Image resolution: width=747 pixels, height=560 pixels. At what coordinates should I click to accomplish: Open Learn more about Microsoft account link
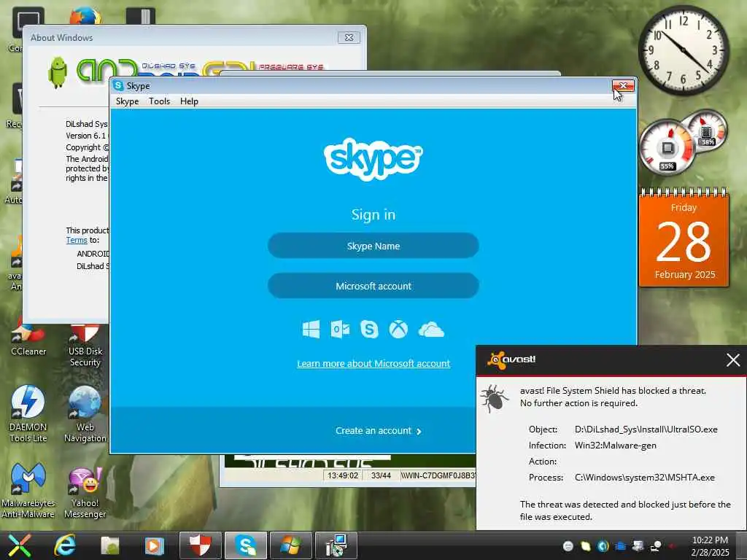(x=373, y=363)
